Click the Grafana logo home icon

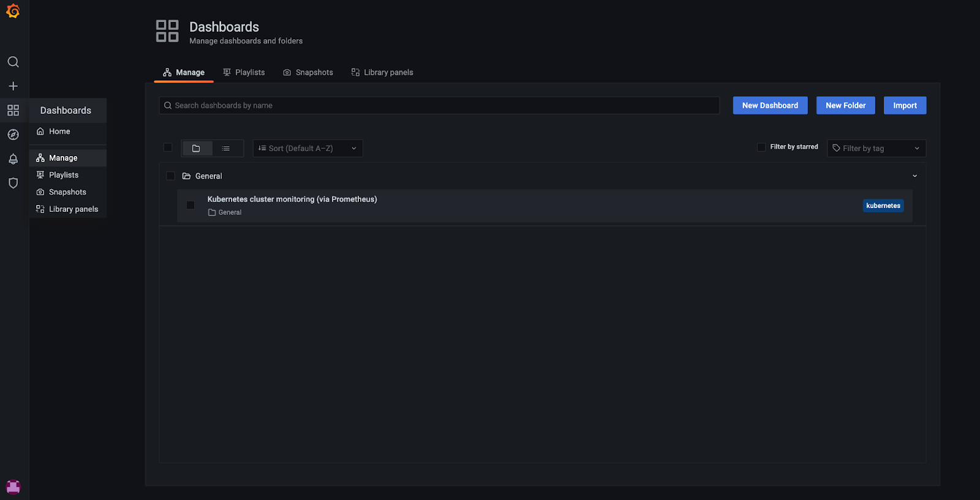pyautogui.click(x=13, y=11)
